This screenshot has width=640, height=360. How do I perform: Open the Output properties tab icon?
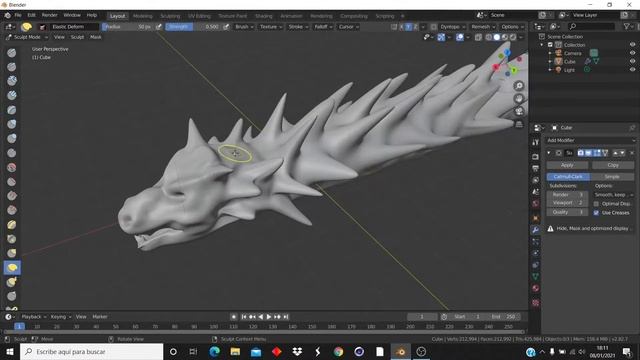point(536,168)
